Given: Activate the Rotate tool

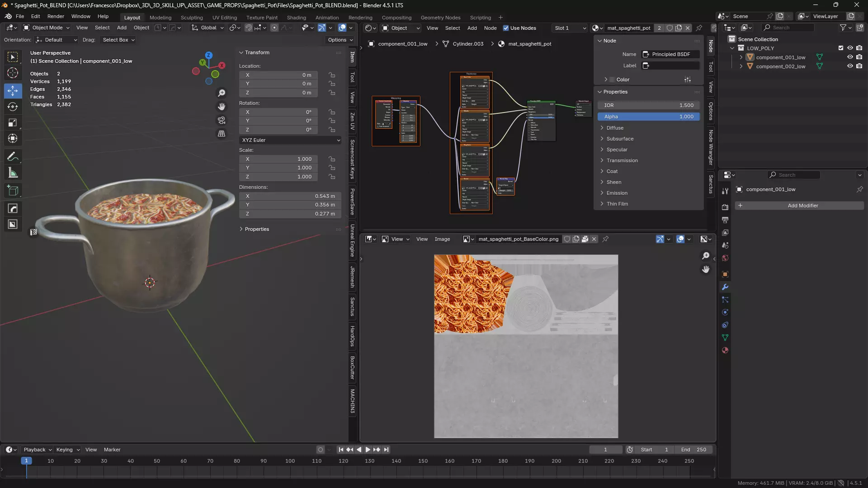Looking at the screenshot, I should point(13,107).
